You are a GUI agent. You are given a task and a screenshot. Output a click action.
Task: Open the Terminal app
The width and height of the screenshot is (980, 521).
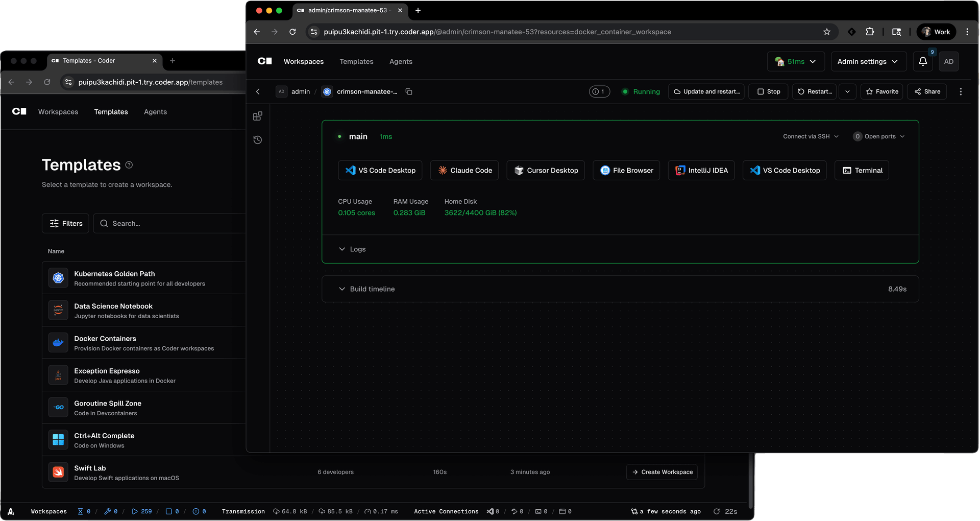[862, 170]
